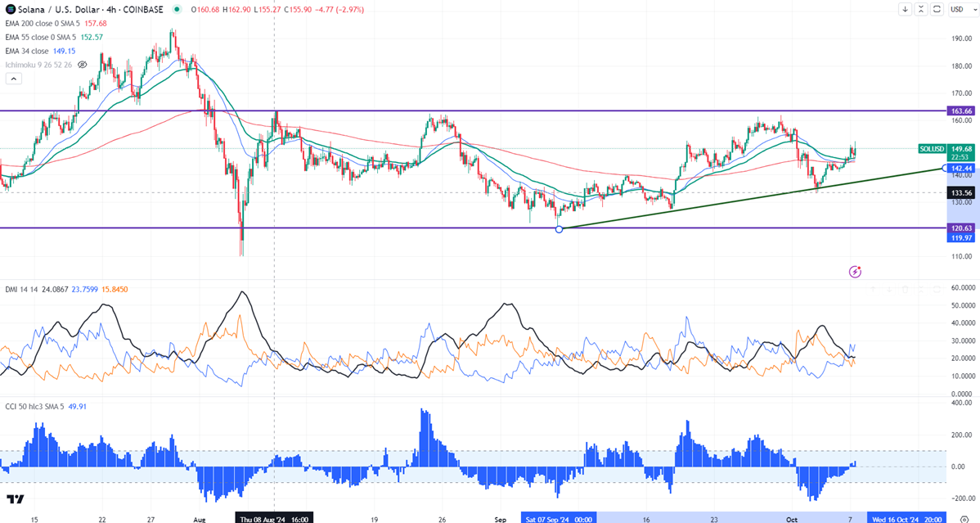
Task: Select the Ichimoku 9 26 52 26 legend
Action: 38,65
